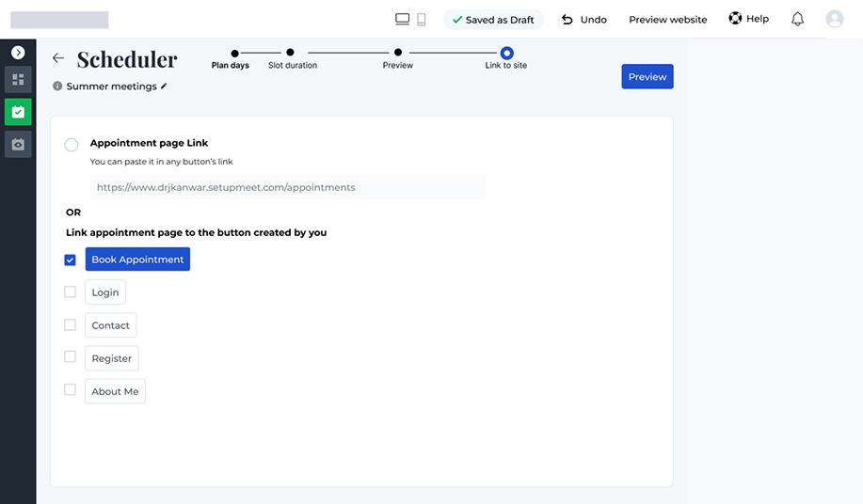Switch to mobile view icon
This screenshot has width=863, height=504.
(422, 19)
